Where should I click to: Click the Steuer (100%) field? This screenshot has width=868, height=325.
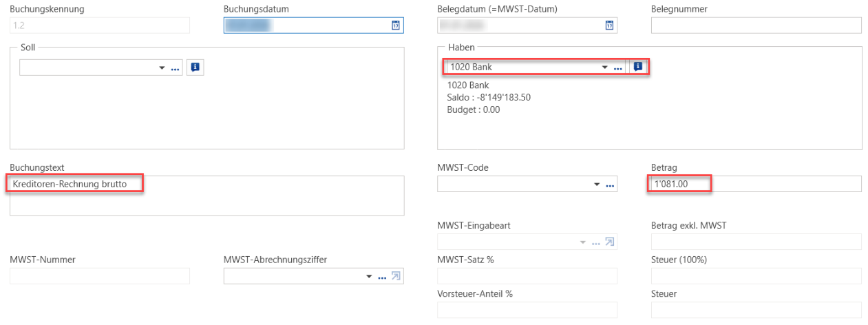pos(756,276)
